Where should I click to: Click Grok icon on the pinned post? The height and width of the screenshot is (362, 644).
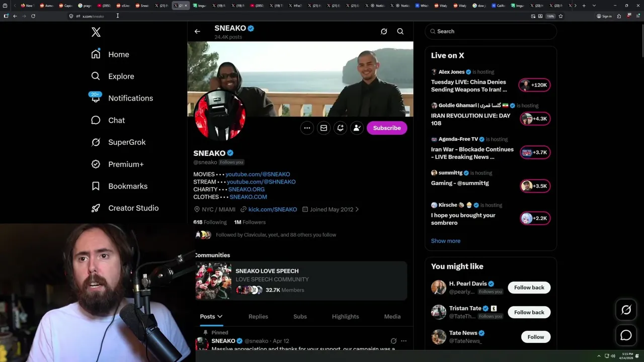point(393,341)
